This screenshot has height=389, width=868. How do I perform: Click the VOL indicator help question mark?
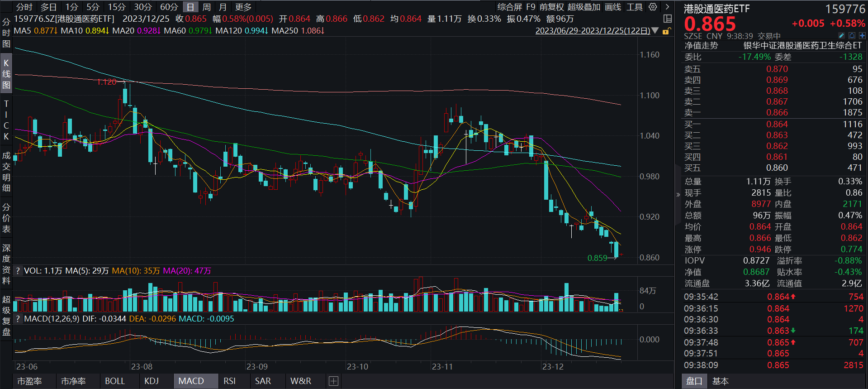(18, 271)
